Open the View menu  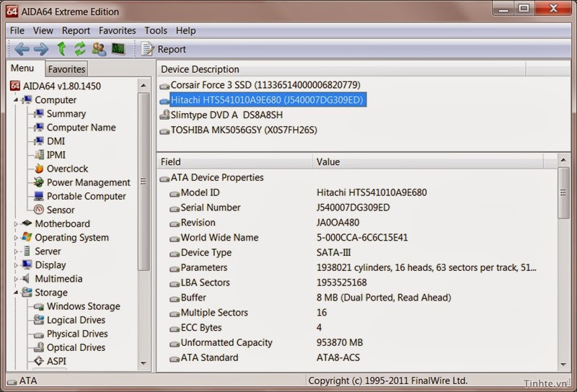click(x=43, y=30)
